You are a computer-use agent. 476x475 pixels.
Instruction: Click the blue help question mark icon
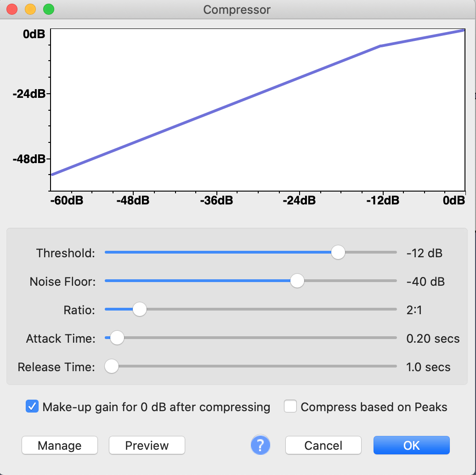(x=260, y=445)
